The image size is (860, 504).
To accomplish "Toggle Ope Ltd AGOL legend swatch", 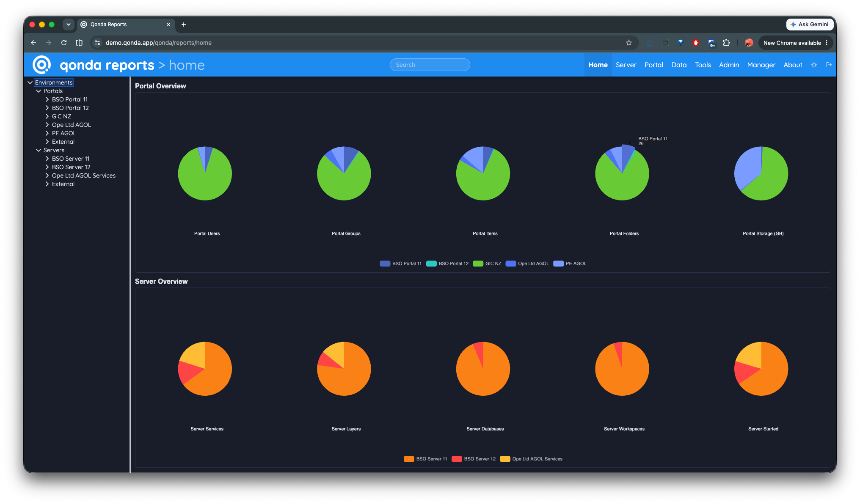I will [511, 263].
